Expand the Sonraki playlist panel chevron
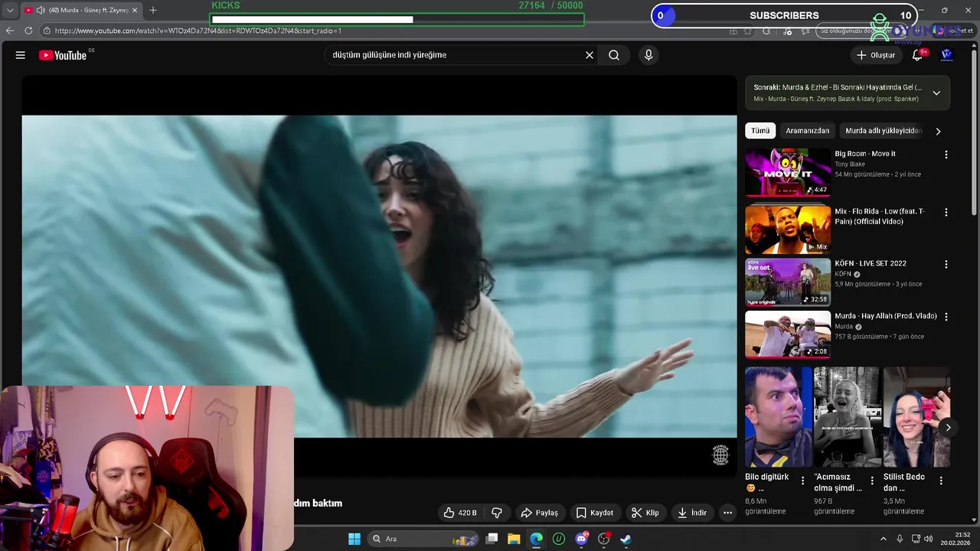 pyautogui.click(x=936, y=93)
